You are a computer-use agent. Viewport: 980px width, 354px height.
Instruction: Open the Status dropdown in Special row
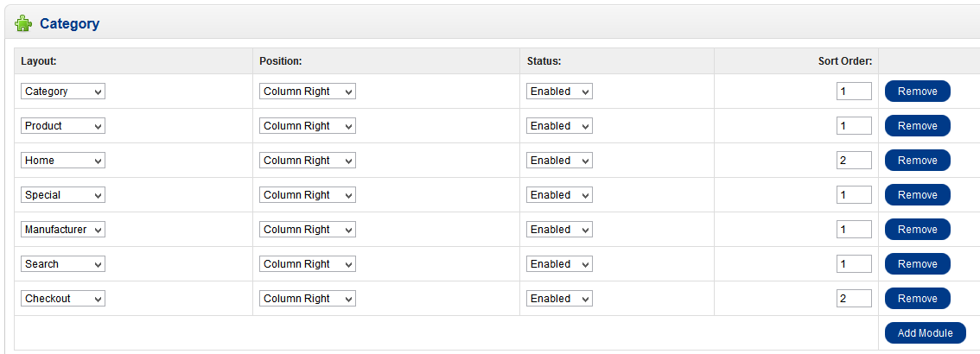559,195
